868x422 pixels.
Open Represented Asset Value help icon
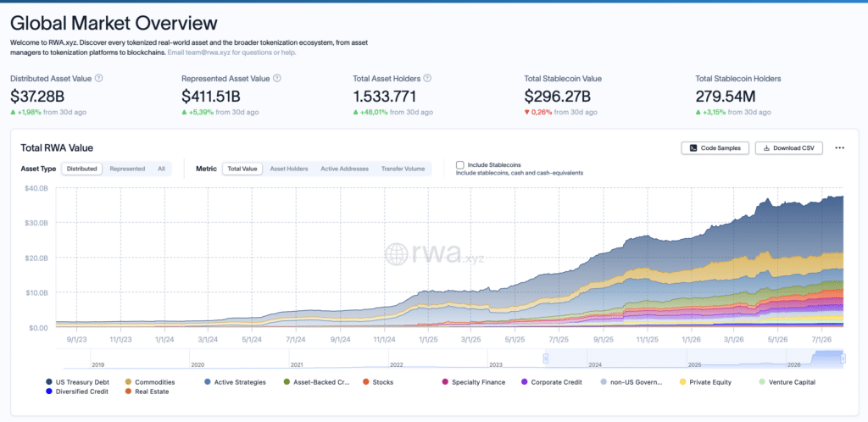point(277,79)
